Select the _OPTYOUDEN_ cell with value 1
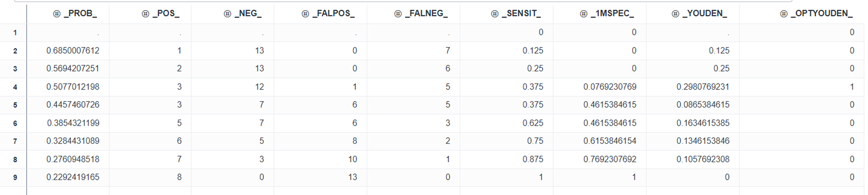868x195 pixels. 851,87
